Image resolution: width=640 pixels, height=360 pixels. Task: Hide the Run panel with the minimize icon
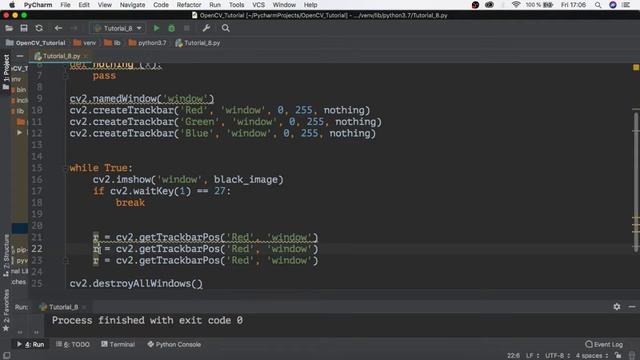pos(632,307)
